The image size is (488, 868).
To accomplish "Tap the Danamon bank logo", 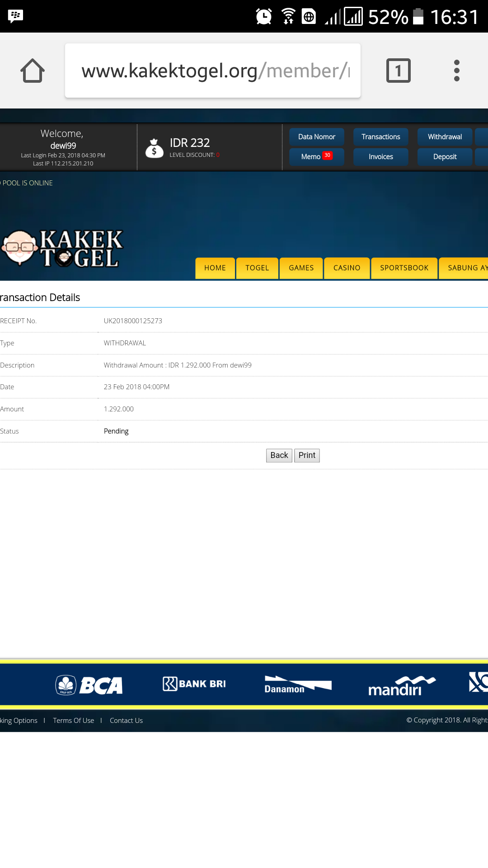I will [298, 684].
